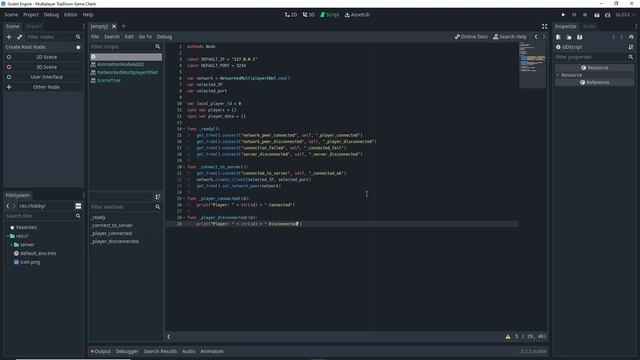Open the Scene menu
This screenshot has height=360, width=640.
pos(11,15)
